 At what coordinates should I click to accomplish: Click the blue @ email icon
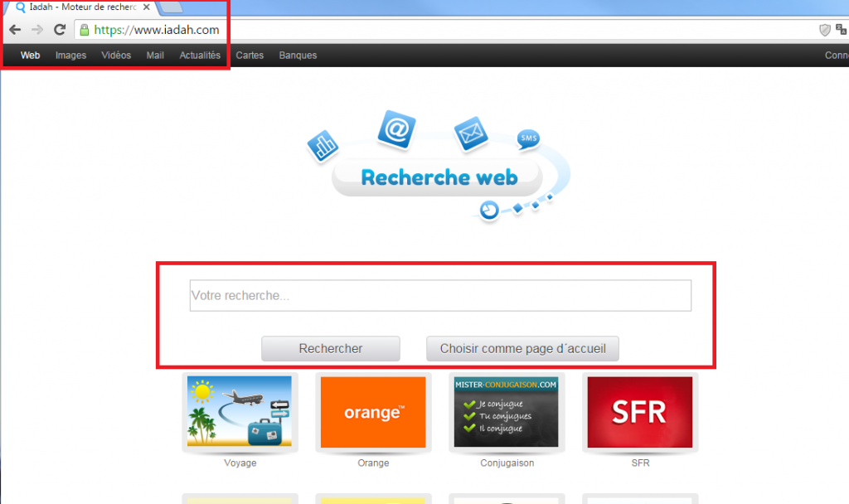(x=396, y=130)
